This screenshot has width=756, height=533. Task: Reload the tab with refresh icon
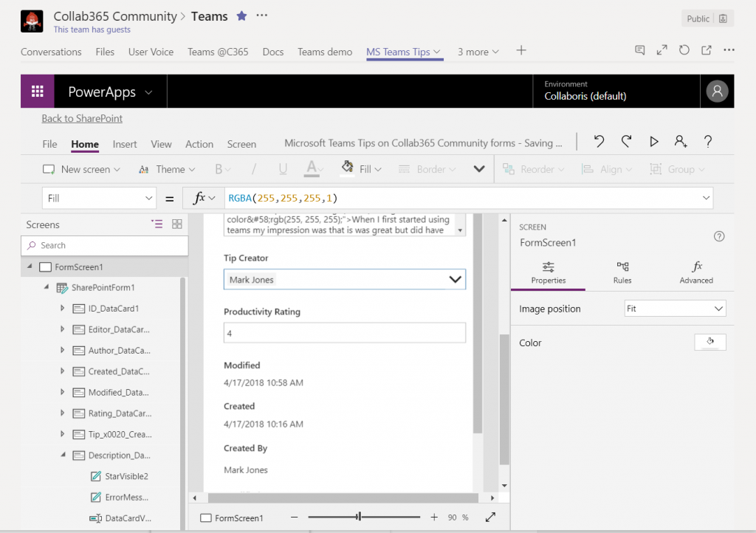684,50
